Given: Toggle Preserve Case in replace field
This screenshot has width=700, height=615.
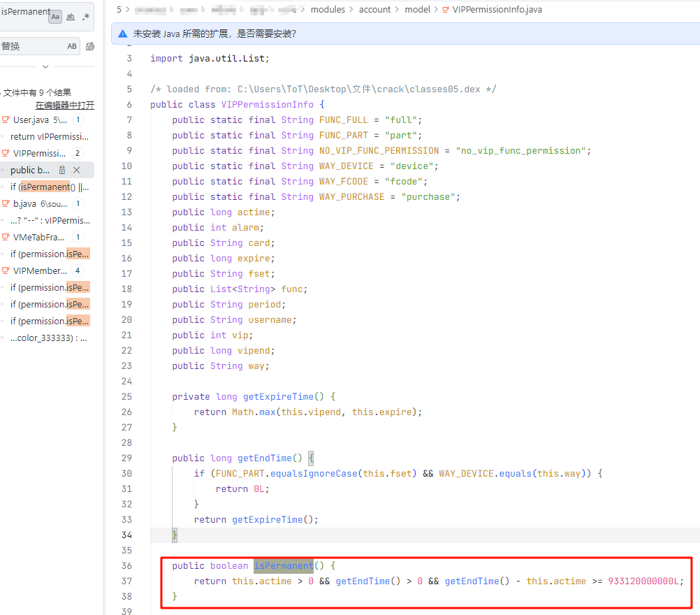Looking at the screenshot, I should [x=72, y=46].
